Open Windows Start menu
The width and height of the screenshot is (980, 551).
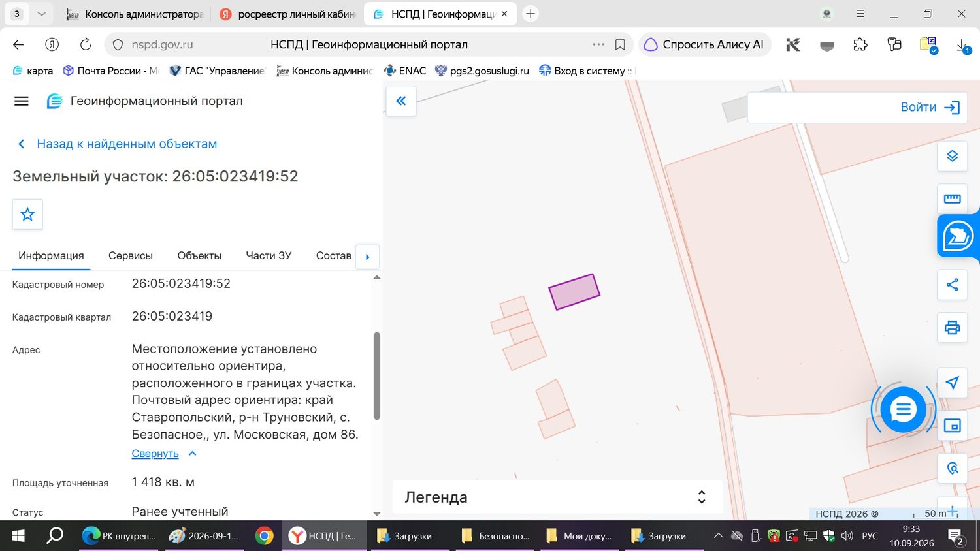click(x=18, y=536)
